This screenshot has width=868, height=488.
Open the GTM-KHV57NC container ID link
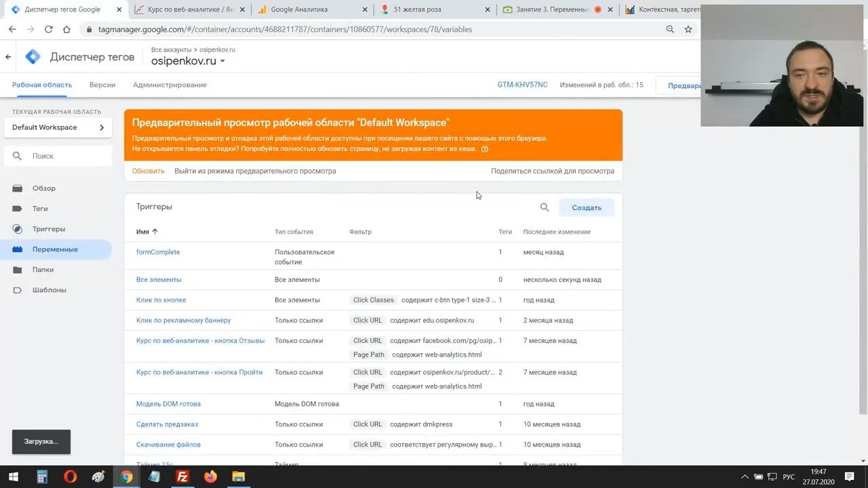click(522, 85)
